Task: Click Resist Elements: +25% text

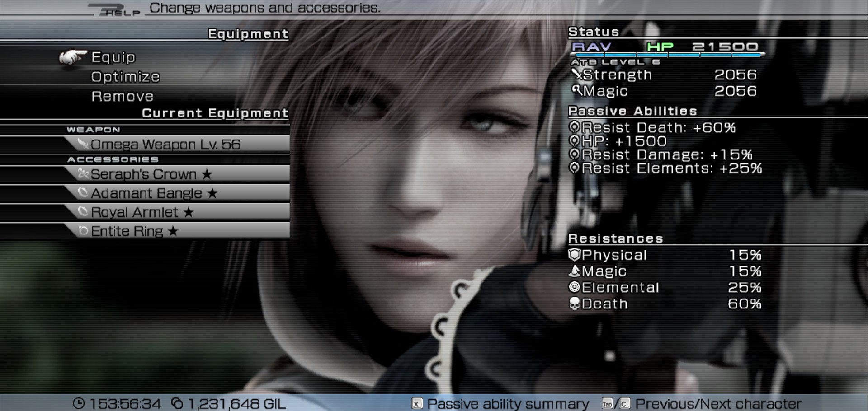Action: coord(672,168)
